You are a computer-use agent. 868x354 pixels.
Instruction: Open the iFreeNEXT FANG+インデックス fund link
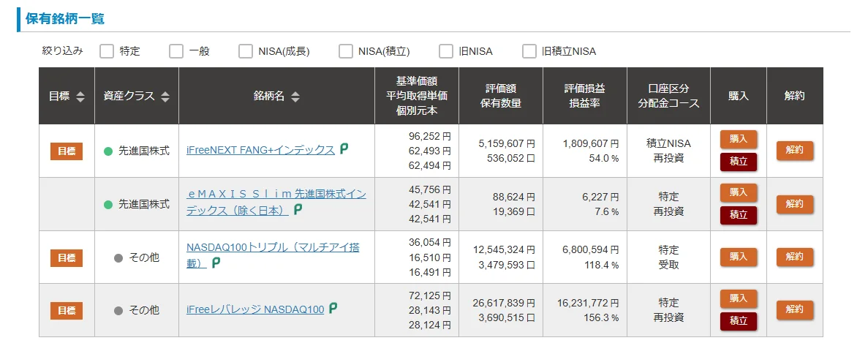[261, 150]
